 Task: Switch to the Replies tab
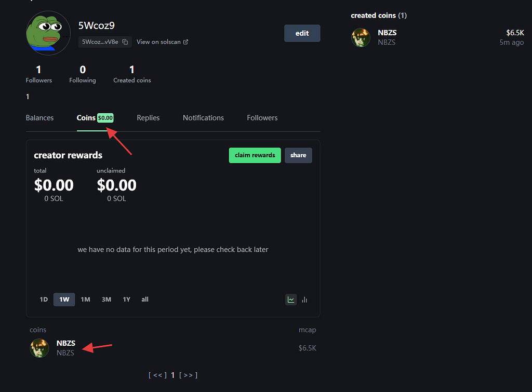tap(148, 118)
